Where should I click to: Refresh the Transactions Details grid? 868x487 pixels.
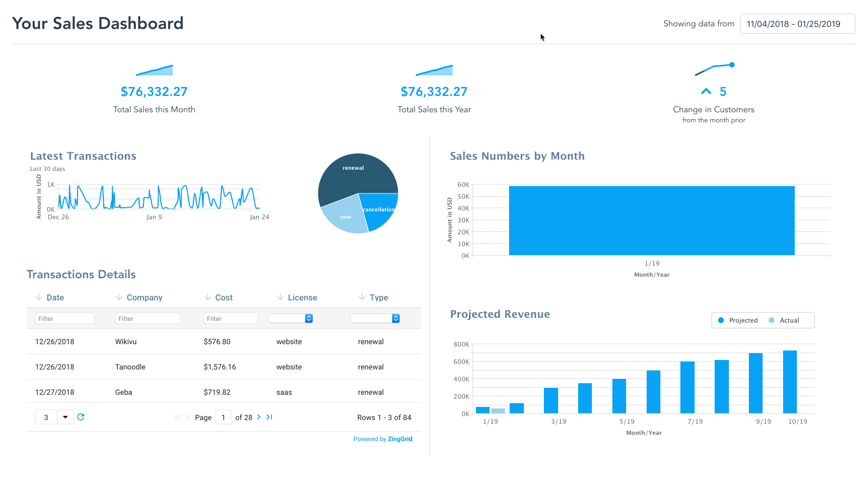(x=81, y=417)
